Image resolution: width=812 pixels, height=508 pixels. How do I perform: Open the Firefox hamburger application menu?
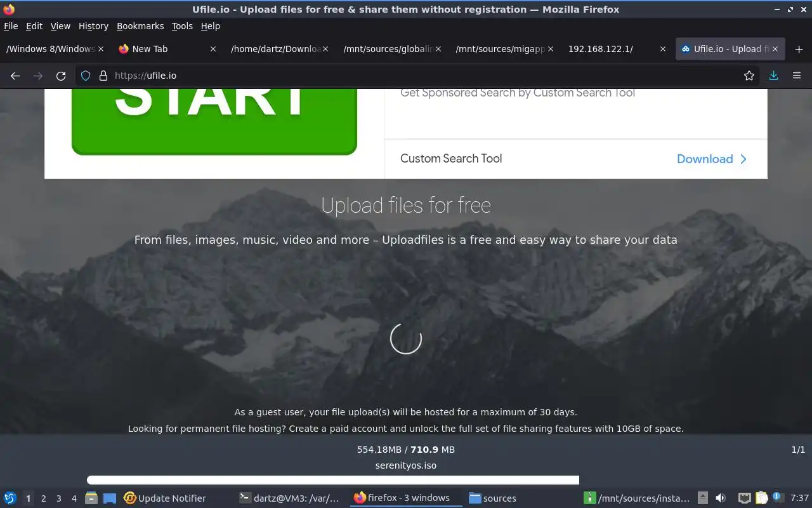797,76
